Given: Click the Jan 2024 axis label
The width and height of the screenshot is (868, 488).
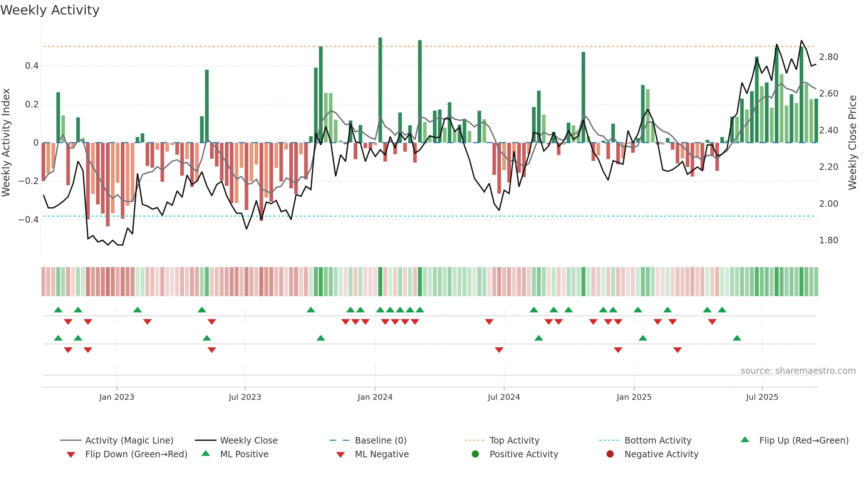Looking at the screenshot, I should point(375,397).
